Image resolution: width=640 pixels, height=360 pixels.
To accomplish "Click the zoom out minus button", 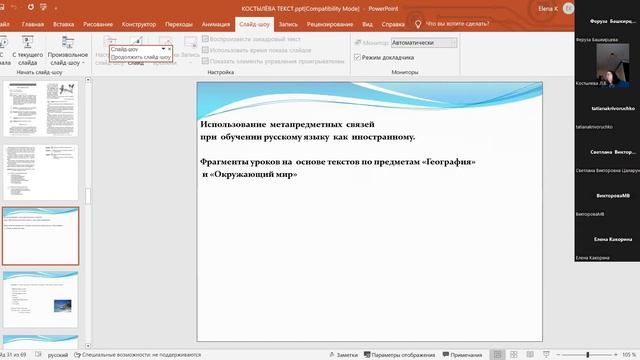I will 558,355.
